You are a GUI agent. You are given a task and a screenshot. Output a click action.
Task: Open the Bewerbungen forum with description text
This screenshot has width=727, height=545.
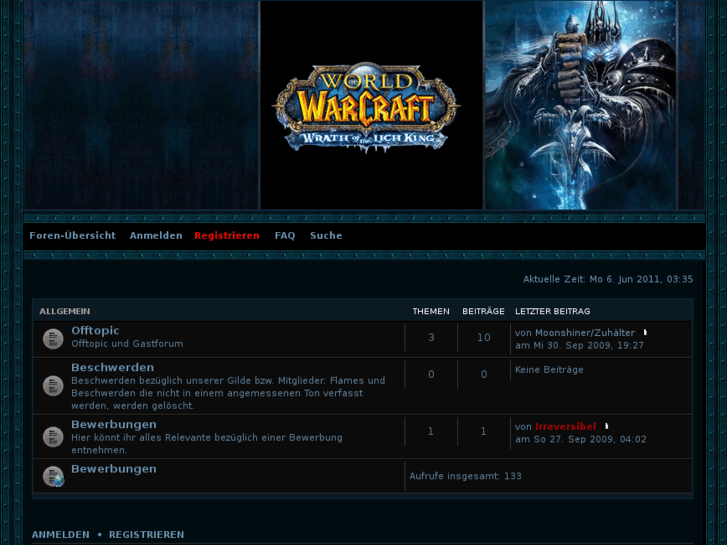pos(114,424)
